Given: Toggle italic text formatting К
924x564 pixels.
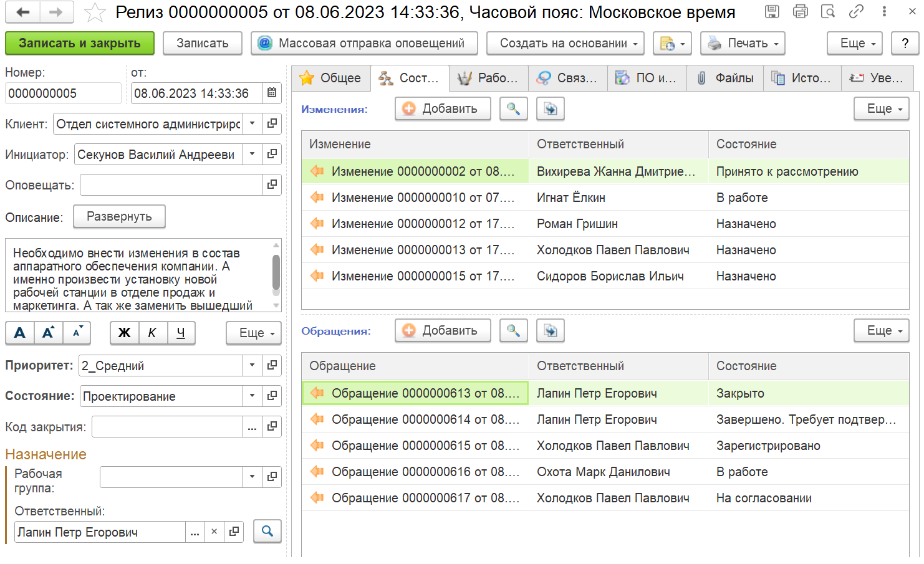Looking at the screenshot, I should point(152,333).
